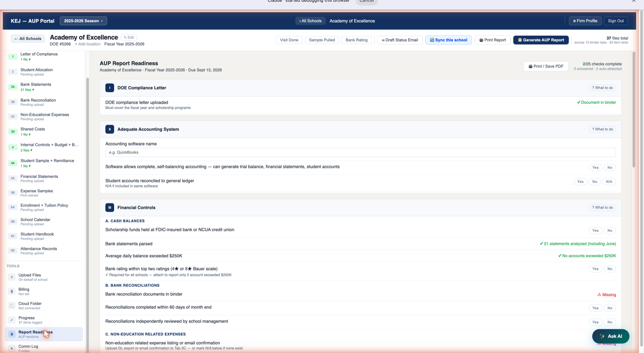The image size is (644, 353).
Task: Click the 6C badge beside Student Handbook
Action: (x=13, y=236)
